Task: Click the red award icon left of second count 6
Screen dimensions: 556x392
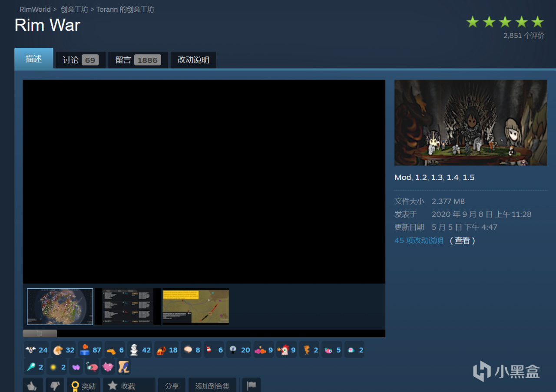Action: (x=214, y=349)
